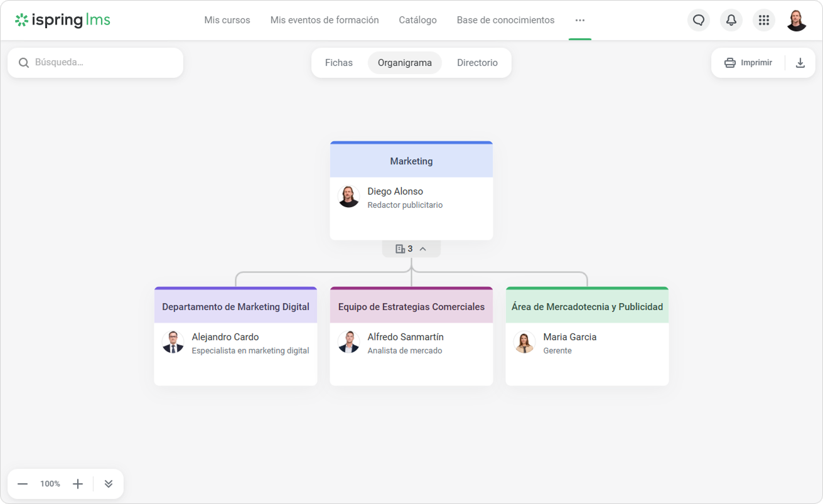
Task: Select the Organigrama view
Action: [x=404, y=63]
